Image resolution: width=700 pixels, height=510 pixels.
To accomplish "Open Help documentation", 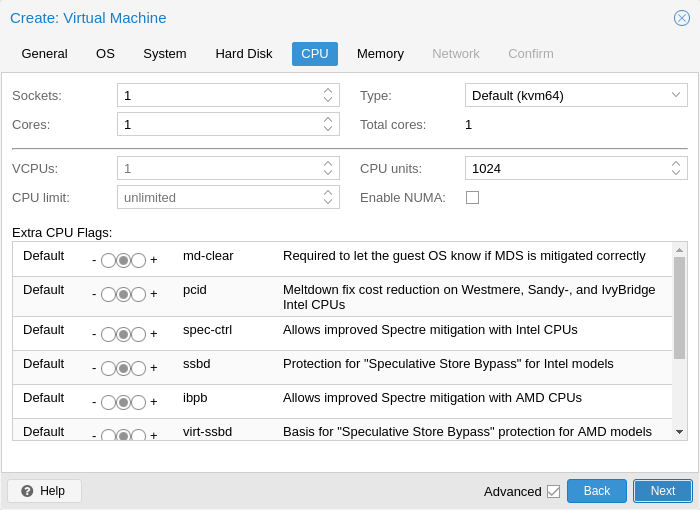I will (x=44, y=491).
